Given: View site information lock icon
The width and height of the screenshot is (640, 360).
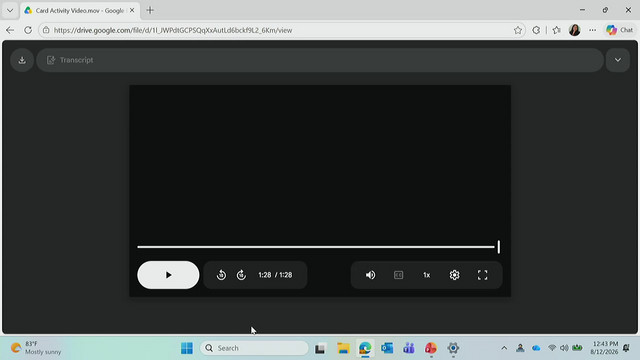Looking at the screenshot, I should (x=46, y=30).
